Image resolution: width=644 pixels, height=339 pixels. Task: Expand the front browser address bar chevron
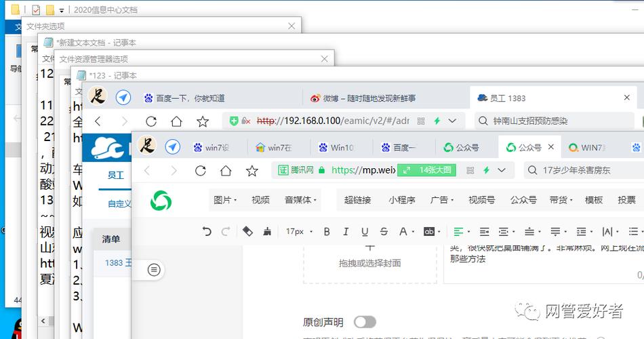[502, 170]
